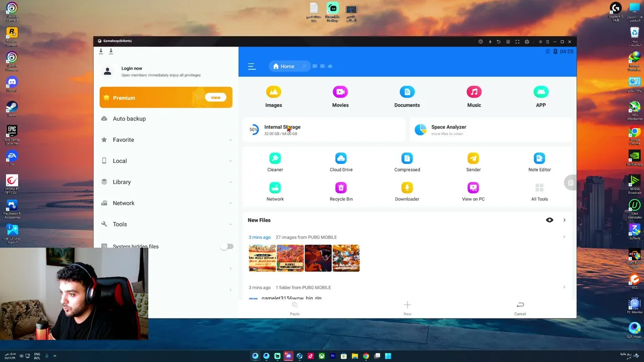
Task: Toggle the New Files eye visibility icon
Action: (549, 220)
